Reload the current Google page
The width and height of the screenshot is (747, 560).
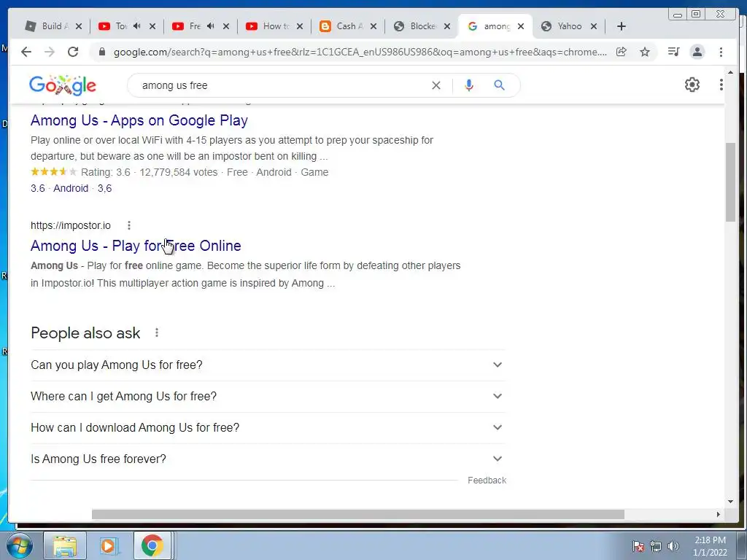click(73, 52)
